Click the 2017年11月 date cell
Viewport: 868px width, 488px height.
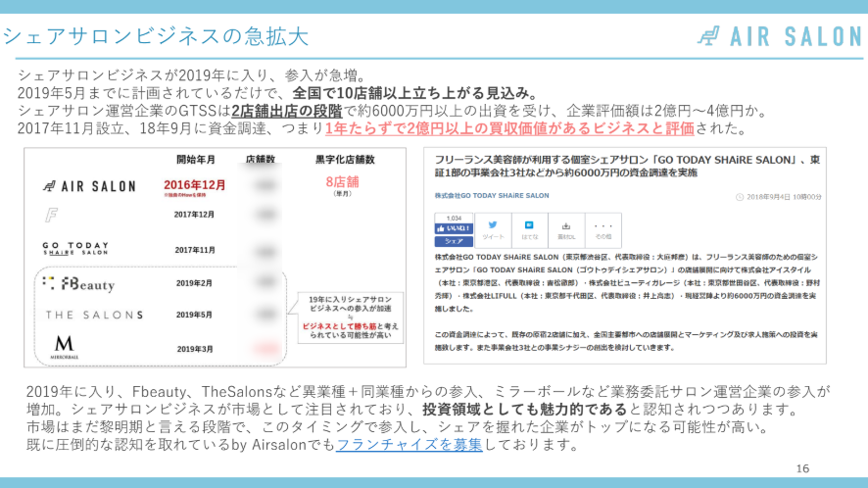pyautogui.click(x=195, y=250)
